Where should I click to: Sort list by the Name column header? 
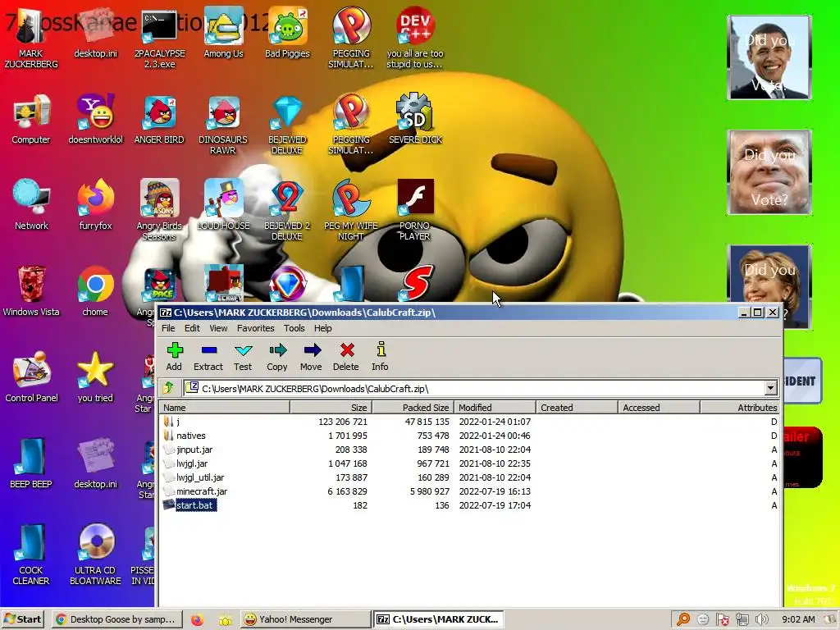tap(225, 408)
